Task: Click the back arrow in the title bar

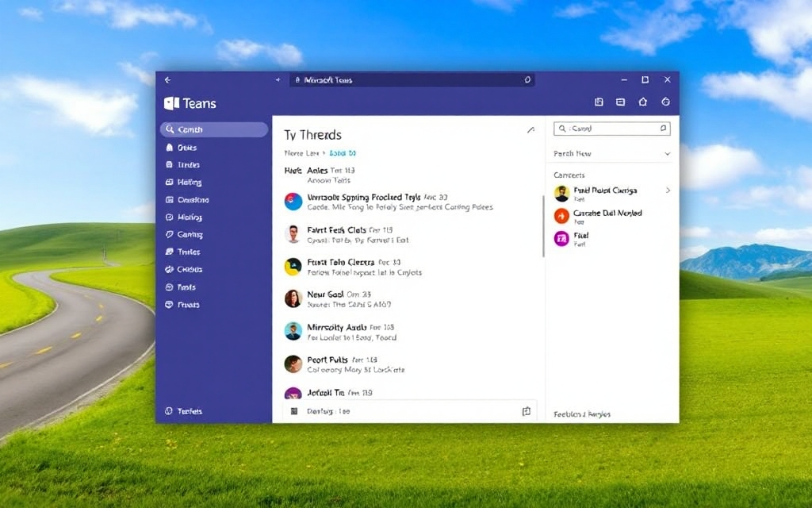Action: coord(168,80)
